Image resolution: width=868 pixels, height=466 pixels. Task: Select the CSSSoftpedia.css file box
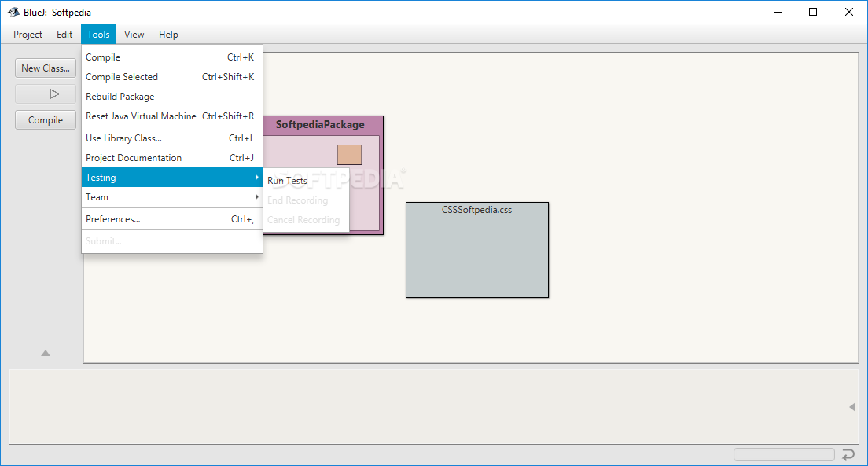click(477, 250)
